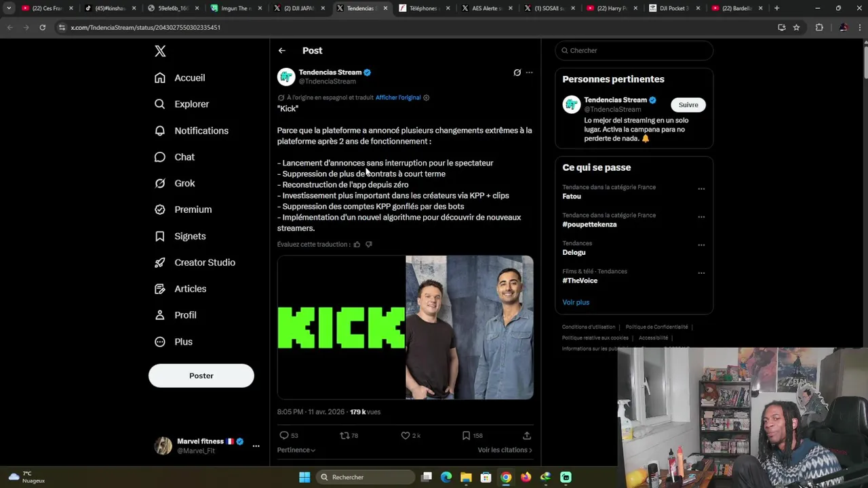
Task: Expand the Pertinence sort dropdown
Action: pos(296,450)
